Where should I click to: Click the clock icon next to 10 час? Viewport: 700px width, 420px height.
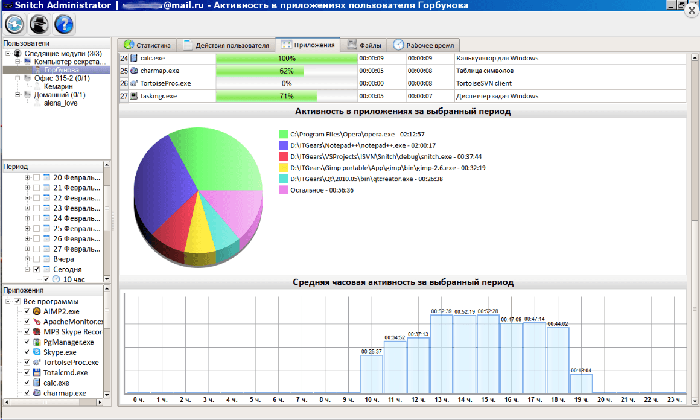coord(56,279)
